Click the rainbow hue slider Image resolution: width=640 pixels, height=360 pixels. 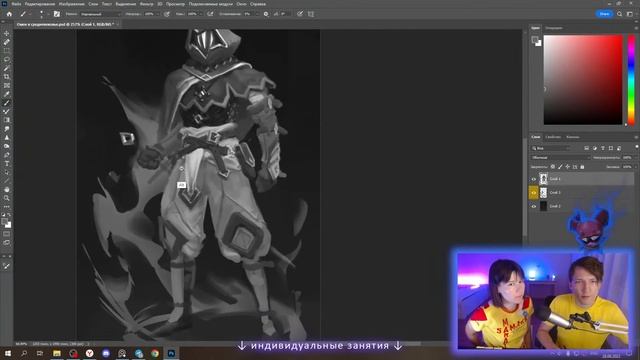pos(631,80)
